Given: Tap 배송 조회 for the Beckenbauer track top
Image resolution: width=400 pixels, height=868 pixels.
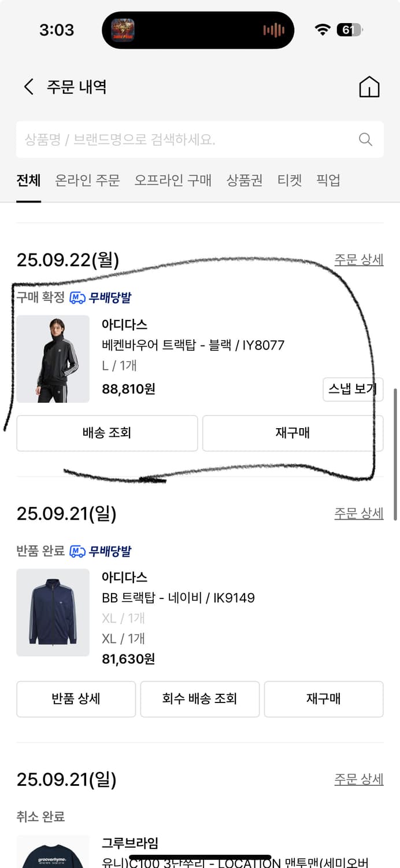Looking at the screenshot, I should pyautogui.click(x=107, y=433).
